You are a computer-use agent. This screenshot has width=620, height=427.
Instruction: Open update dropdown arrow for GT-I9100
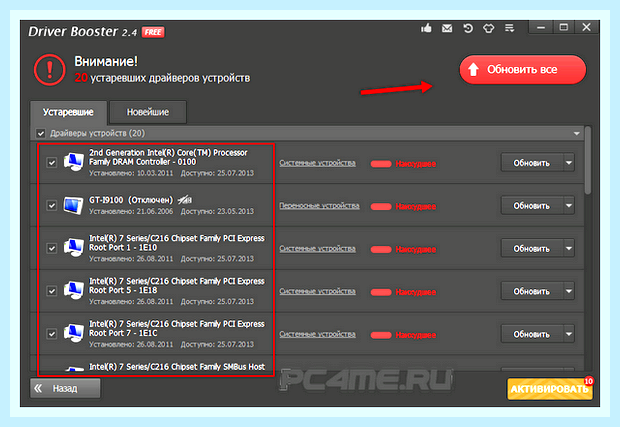[x=569, y=206]
